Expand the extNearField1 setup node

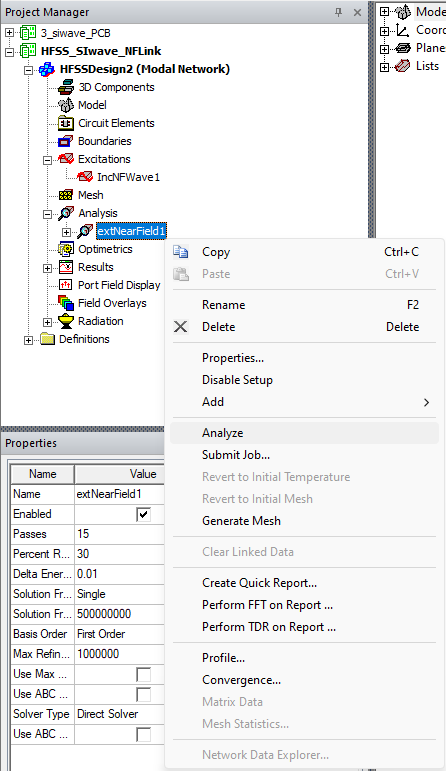coord(66,232)
